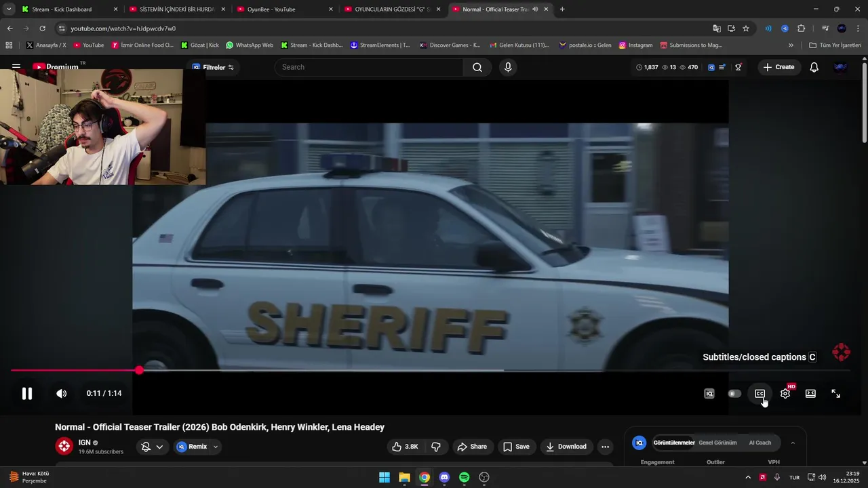Select Görüntülenmeler tab
This screenshot has height=488, width=868.
tap(674, 443)
